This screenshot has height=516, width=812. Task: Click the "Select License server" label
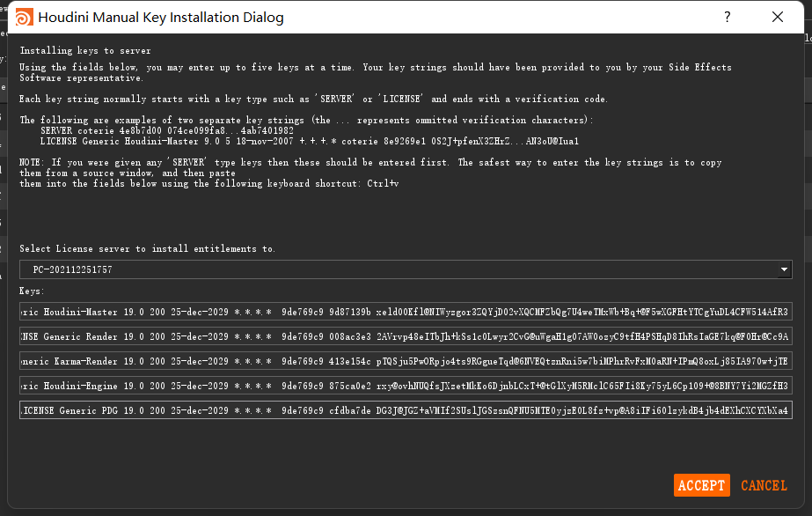147,249
